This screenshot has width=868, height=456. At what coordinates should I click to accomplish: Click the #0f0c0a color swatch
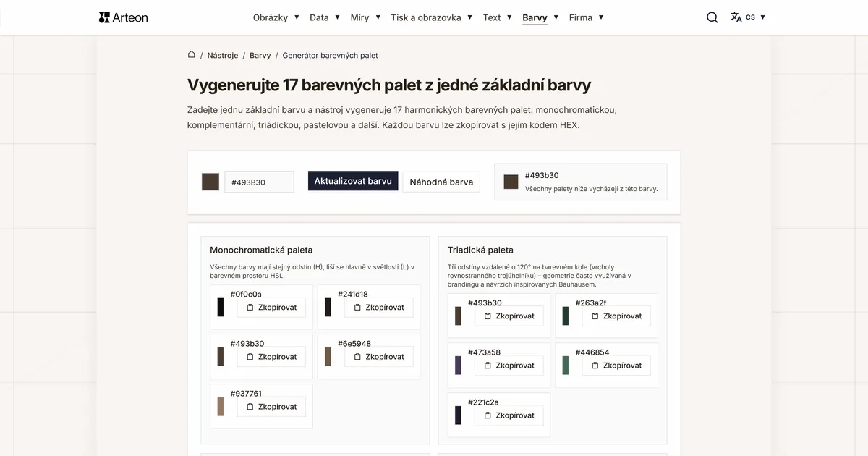221,307
